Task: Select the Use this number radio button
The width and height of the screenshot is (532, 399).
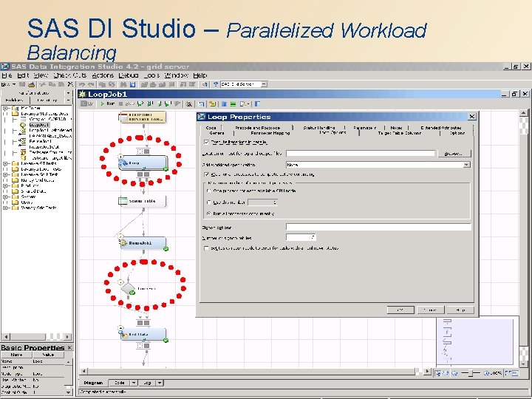Action: tap(209, 202)
